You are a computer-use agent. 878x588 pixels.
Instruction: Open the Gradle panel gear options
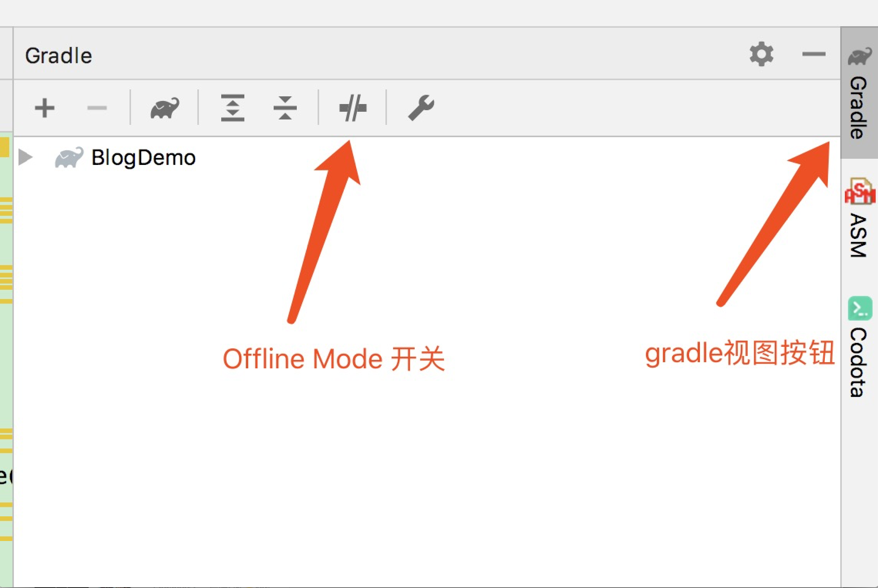[x=761, y=54]
